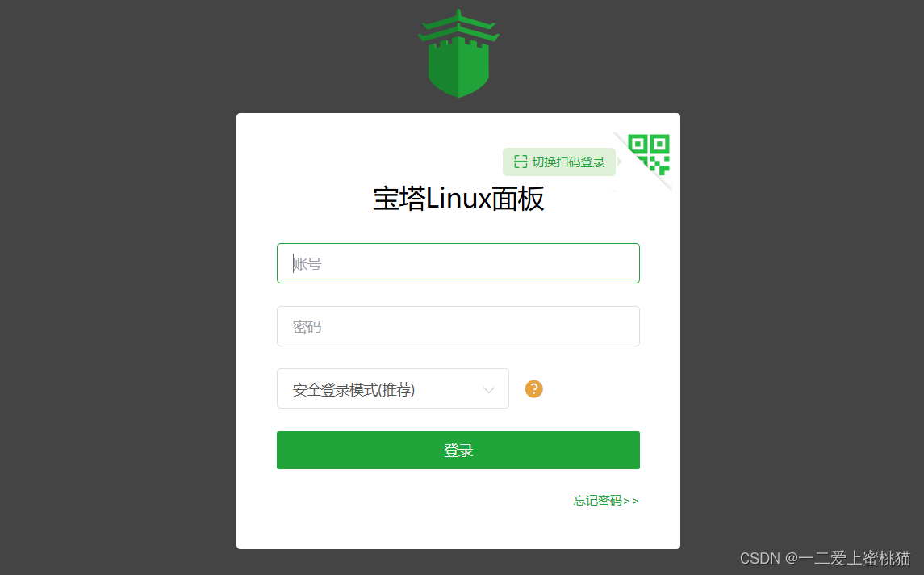The width and height of the screenshot is (924, 575).
Task: Click the pagoda roof of the BaoTa logo
Action: [458, 27]
